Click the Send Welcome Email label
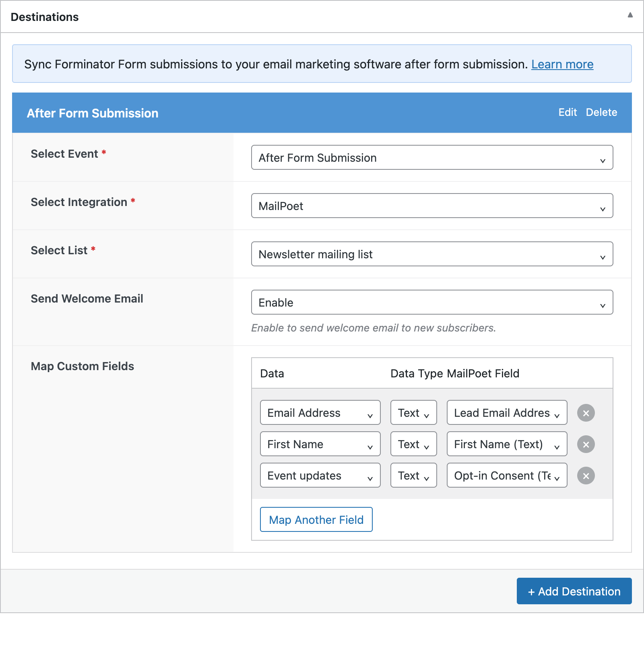 pos(87,299)
